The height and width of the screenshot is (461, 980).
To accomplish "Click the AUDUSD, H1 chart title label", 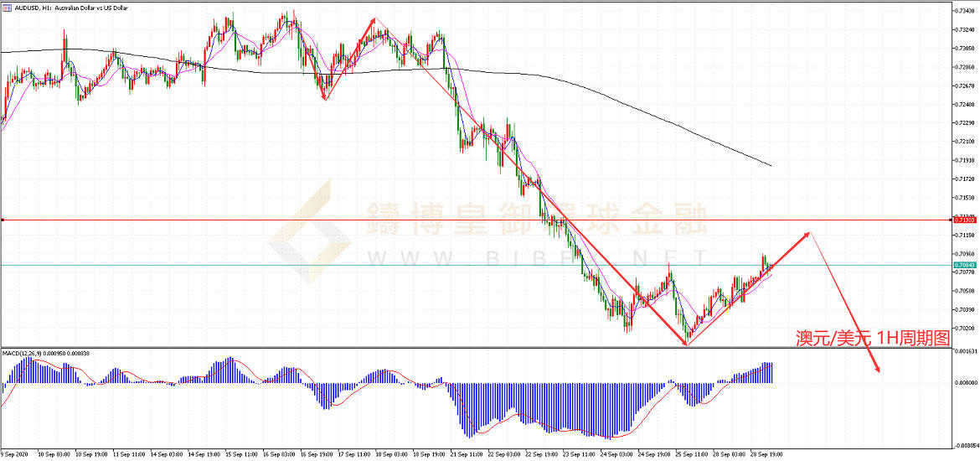I will click(x=65, y=8).
